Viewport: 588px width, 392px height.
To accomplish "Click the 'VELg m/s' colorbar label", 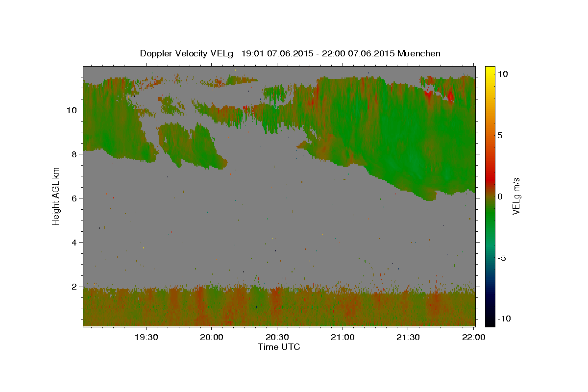I will click(x=516, y=196).
